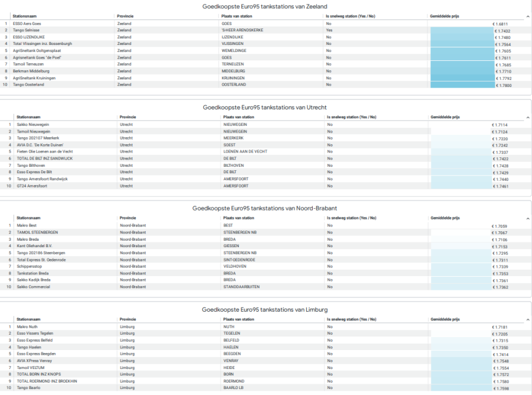
Task: Select the Tango Oosterland station name
Action: [28, 85]
